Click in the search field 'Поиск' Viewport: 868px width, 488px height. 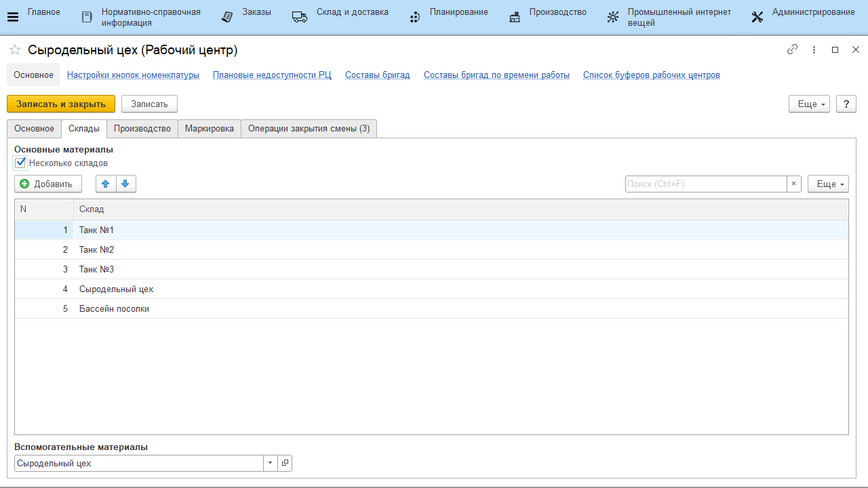point(705,184)
